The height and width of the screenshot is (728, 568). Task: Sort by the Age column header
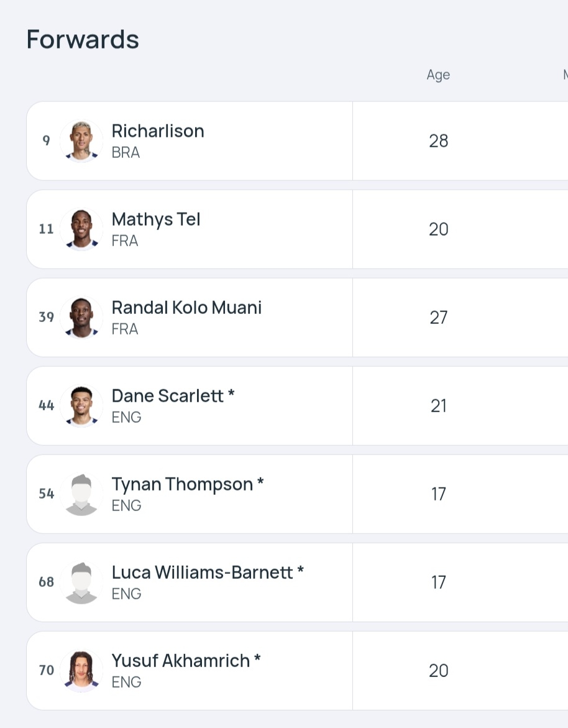[x=438, y=75]
